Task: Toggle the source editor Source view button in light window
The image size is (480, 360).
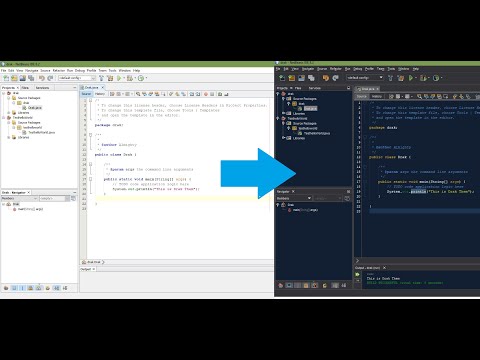Action: pyautogui.click(x=86, y=94)
